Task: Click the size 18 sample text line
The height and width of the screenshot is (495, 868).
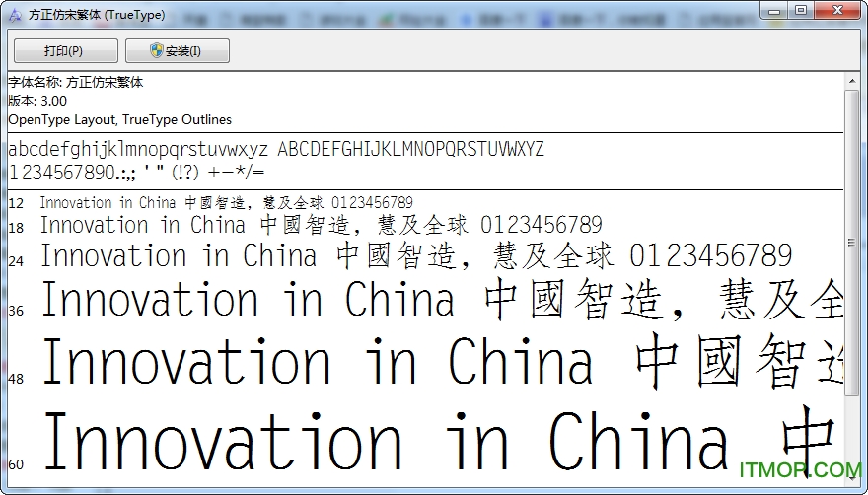Action: 322,226
